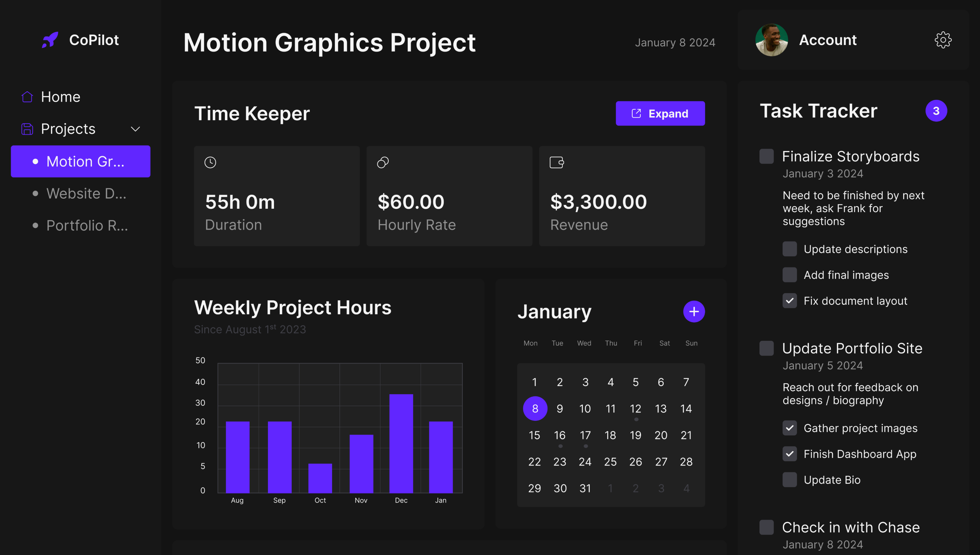Add a calendar event with plus button
980x555 pixels.
(694, 311)
